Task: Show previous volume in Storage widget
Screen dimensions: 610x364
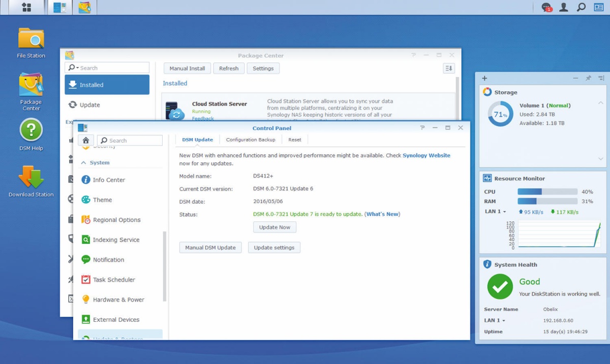Action: pyautogui.click(x=600, y=103)
